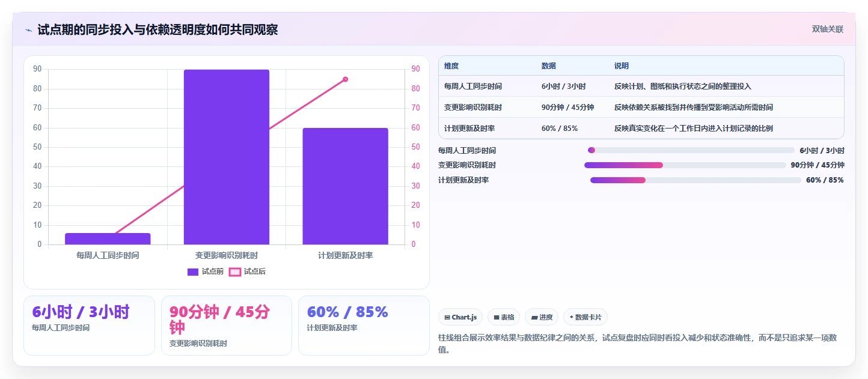
Task: Click the 60% / 85% value beside the progress bar
Action: click(x=825, y=180)
